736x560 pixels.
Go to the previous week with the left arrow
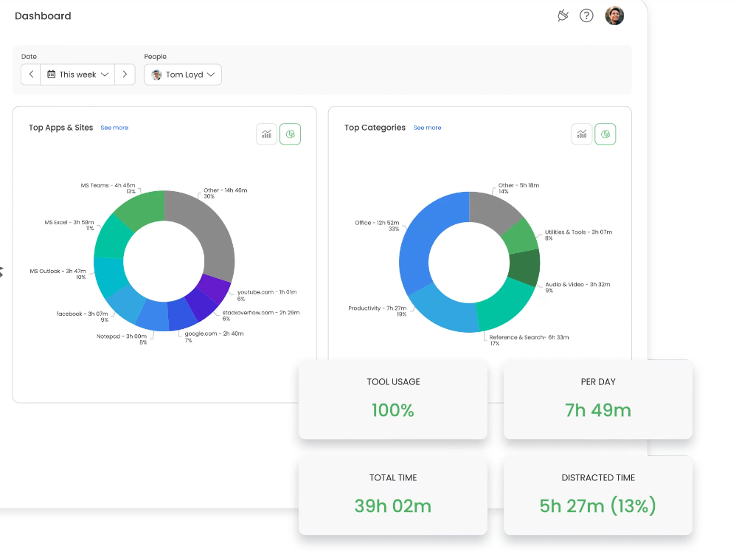[30, 74]
